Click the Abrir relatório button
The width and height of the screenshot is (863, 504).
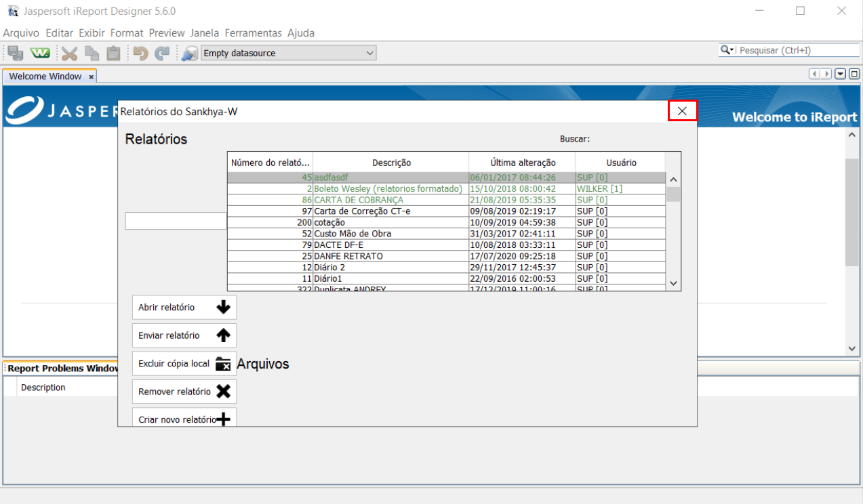pos(184,308)
